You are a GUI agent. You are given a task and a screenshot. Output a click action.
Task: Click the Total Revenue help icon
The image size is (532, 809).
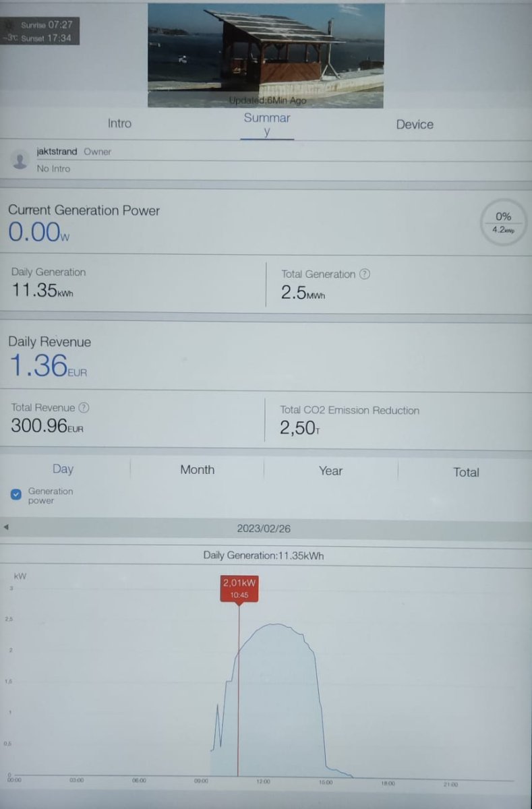click(84, 407)
